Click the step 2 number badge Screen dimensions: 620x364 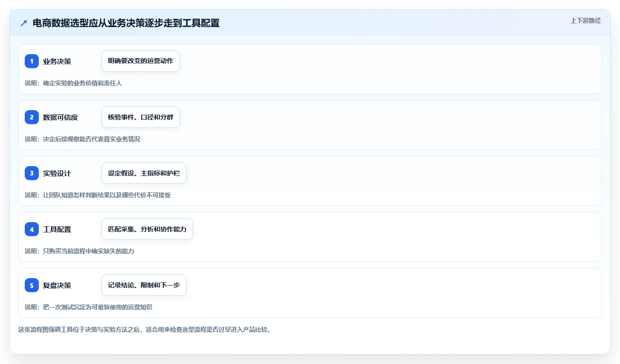pyautogui.click(x=32, y=117)
